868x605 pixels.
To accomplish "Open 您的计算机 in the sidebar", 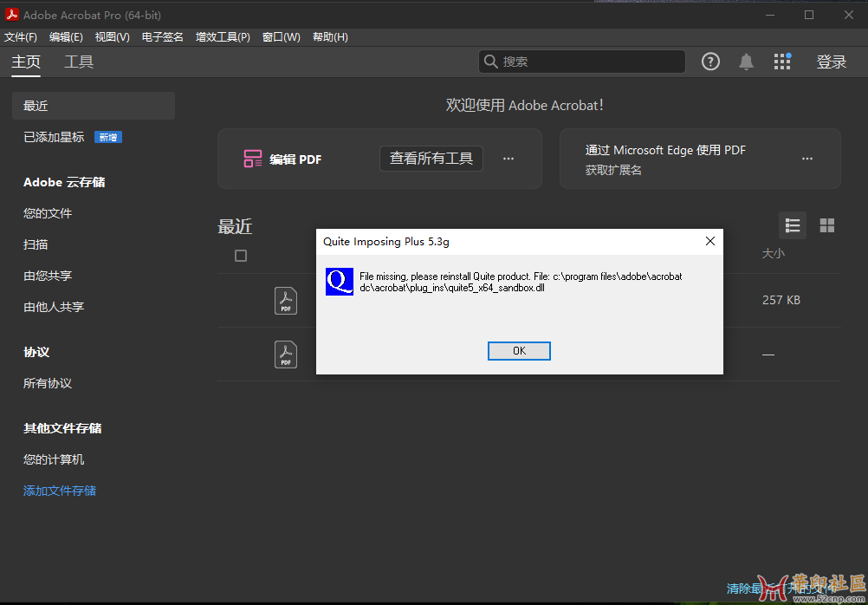I will (x=54, y=459).
